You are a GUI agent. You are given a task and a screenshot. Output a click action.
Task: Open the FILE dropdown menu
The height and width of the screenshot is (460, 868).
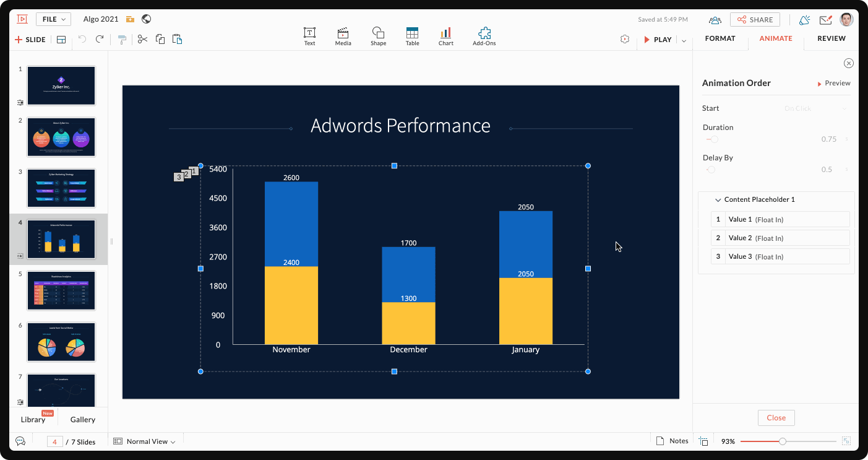(53, 19)
